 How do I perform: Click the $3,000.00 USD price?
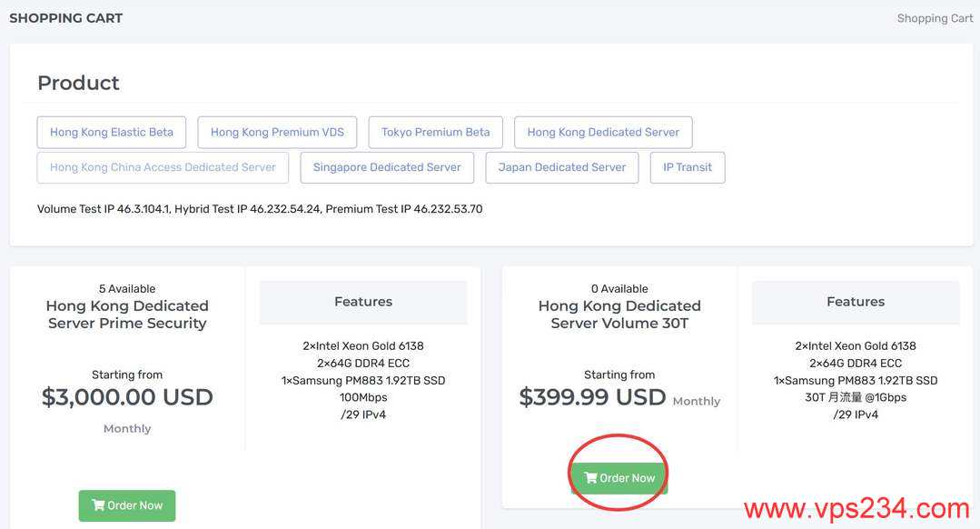pos(127,397)
